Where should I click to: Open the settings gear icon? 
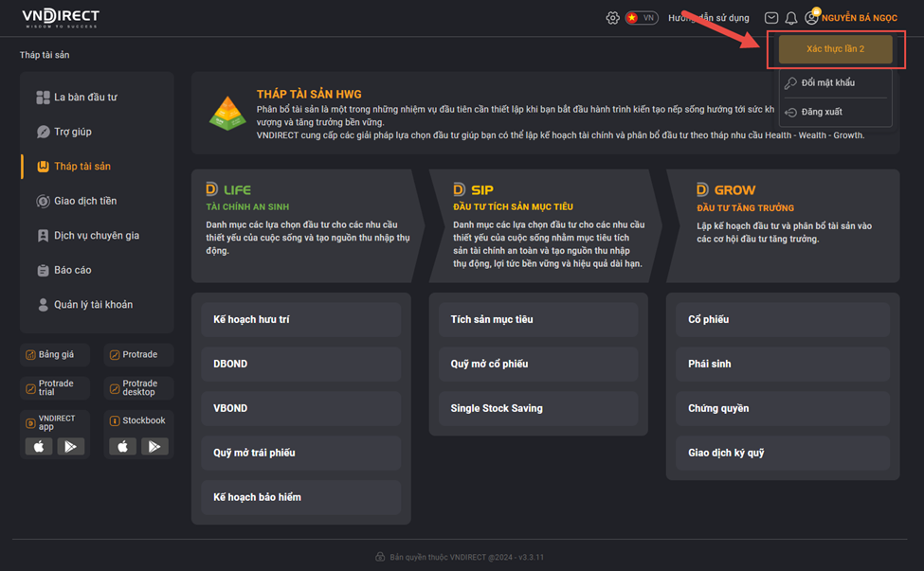[x=612, y=18]
